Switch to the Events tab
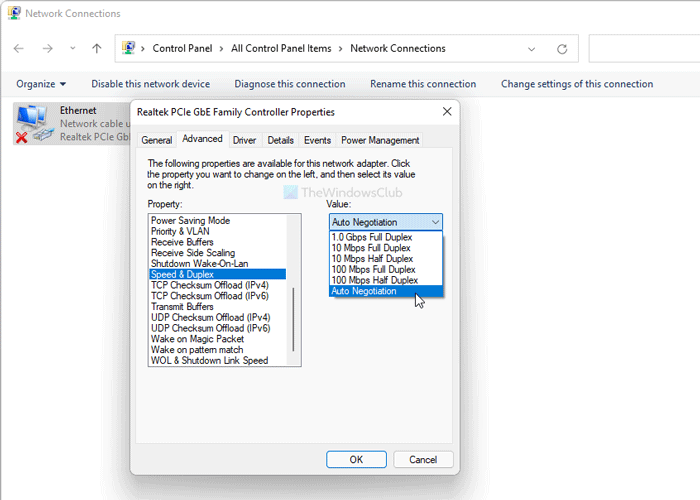Viewport: 700px width, 500px height. pyautogui.click(x=317, y=140)
